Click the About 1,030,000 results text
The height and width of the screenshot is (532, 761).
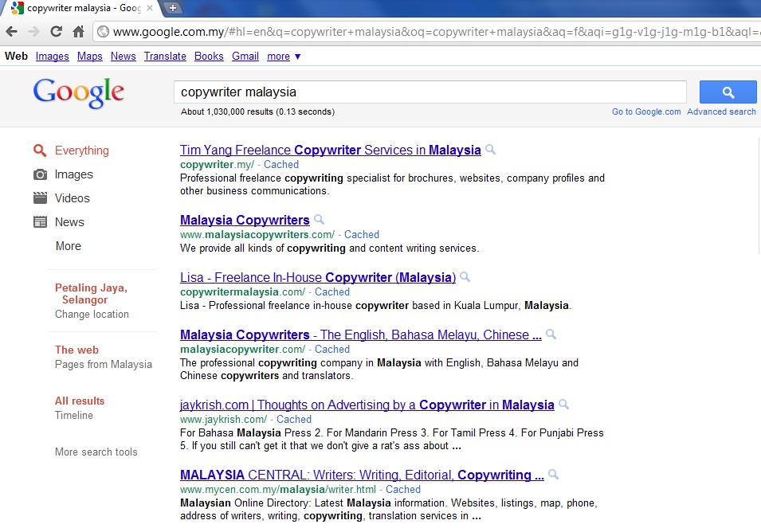click(257, 111)
